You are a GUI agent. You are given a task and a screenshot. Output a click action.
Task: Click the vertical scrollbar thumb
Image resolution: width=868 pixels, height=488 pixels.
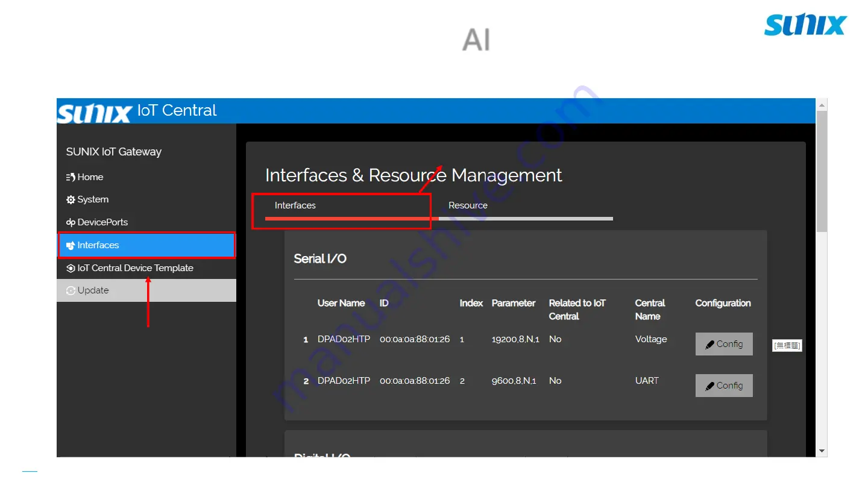[822, 171]
